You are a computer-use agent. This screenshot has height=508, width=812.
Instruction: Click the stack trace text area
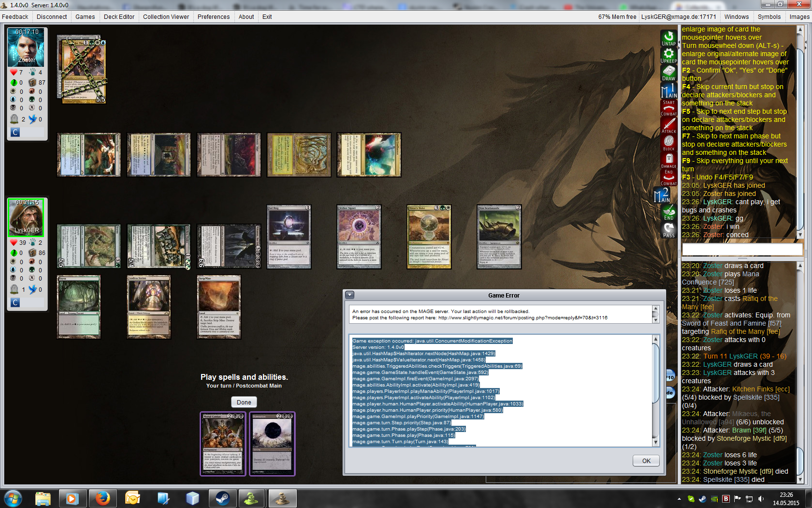(500, 391)
